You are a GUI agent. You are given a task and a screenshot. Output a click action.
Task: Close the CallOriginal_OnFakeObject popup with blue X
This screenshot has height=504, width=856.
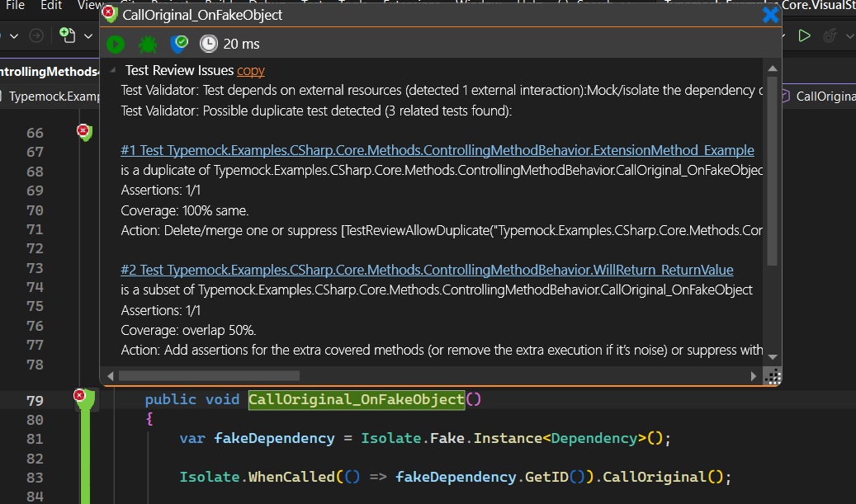(x=770, y=14)
